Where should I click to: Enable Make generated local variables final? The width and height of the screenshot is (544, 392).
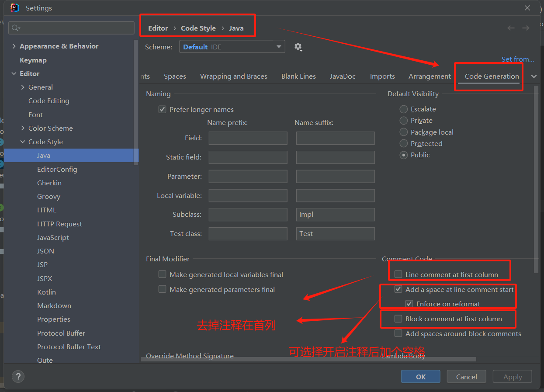162,274
